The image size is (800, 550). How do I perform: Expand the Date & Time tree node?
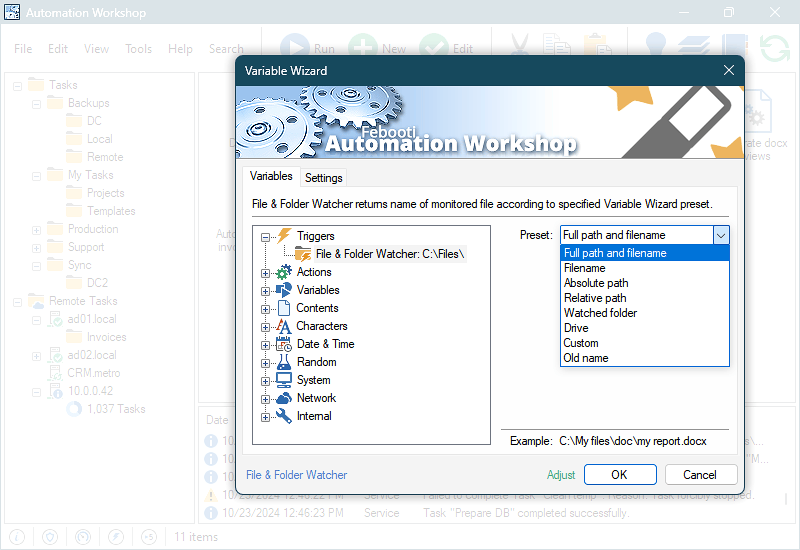coord(265,345)
